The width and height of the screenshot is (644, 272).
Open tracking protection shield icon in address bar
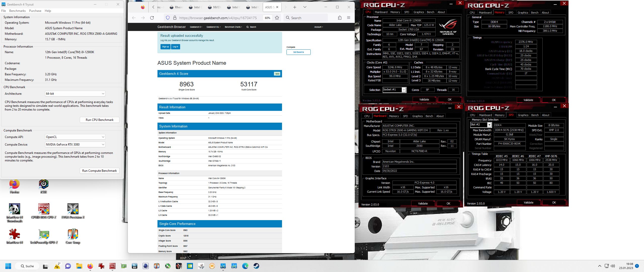pyautogui.click(x=168, y=18)
